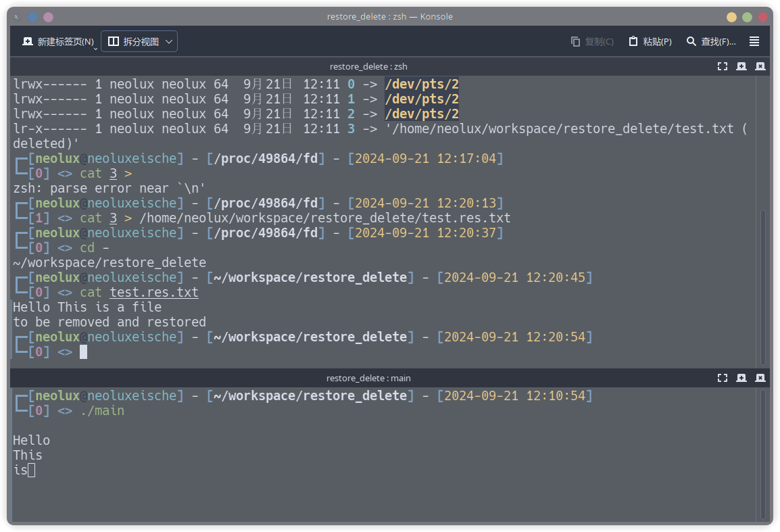The height and width of the screenshot is (532, 780).
Task: Close Konsole with the red button
Action: pyautogui.click(x=762, y=17)
